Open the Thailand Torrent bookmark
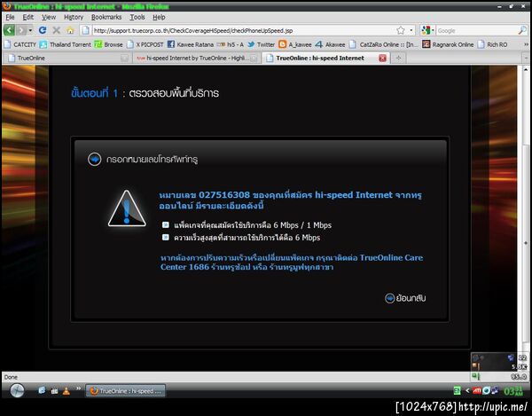This screenshot has height=416, width=532. click(65, 44)
